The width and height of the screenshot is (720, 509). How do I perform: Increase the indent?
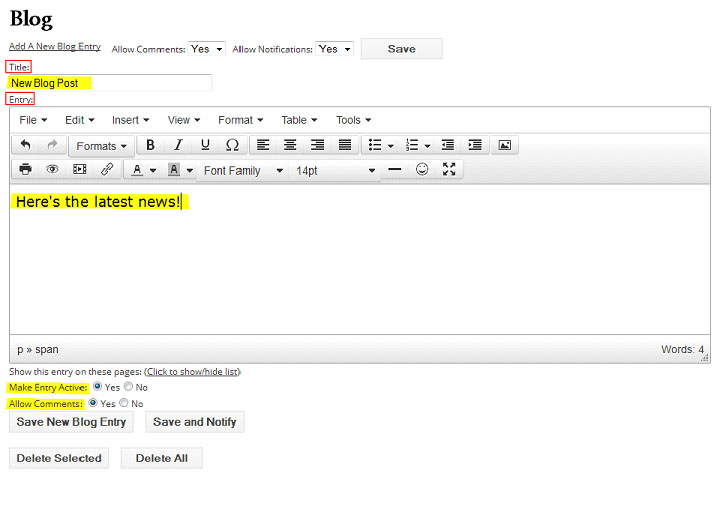tap(475, 145)
